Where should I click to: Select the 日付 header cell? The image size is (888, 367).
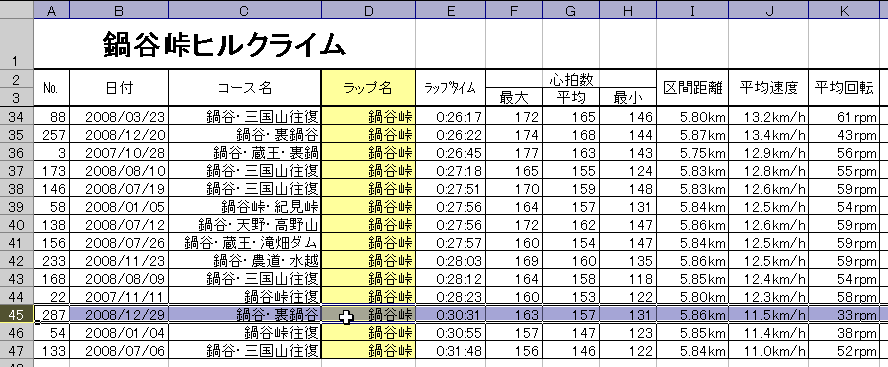coord(119,88)
